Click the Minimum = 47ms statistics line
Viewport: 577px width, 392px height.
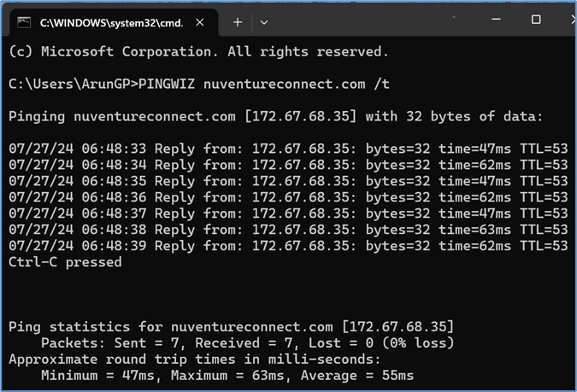227,375
